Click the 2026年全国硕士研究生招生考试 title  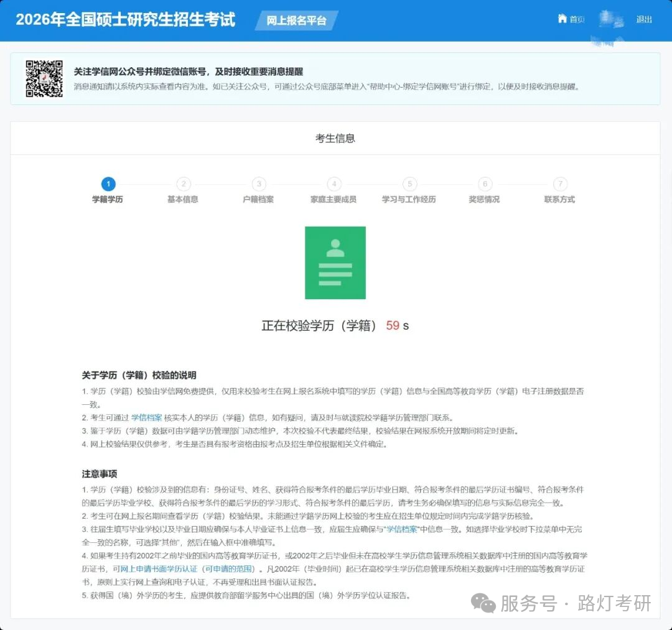point(125,20)
